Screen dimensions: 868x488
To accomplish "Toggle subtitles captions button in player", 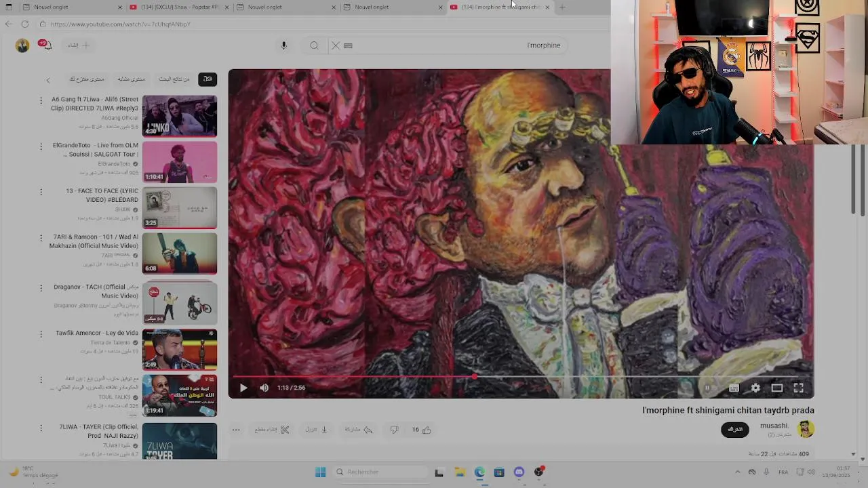I will click(734, 388).
